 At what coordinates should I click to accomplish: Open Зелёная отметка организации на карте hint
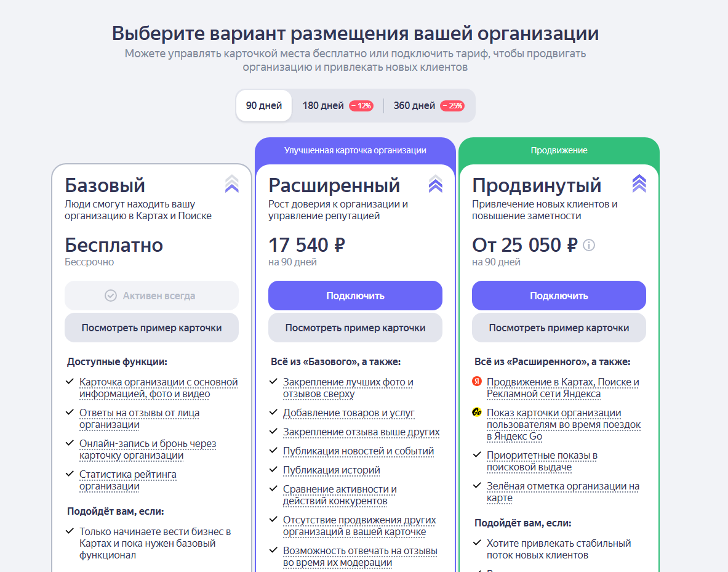(562, 491)
